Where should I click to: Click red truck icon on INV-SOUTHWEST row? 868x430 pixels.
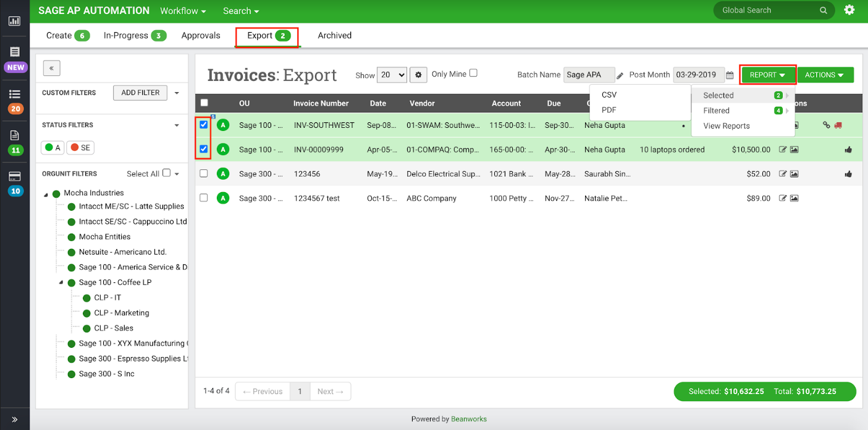tap(838, 125)
